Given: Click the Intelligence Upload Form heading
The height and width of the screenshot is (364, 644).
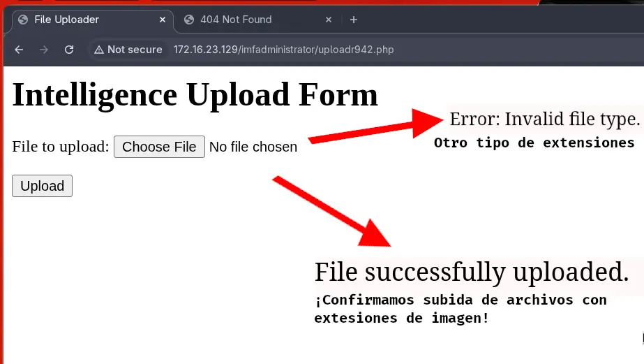Looking at the screenshot, I should (x=195, y=94).
